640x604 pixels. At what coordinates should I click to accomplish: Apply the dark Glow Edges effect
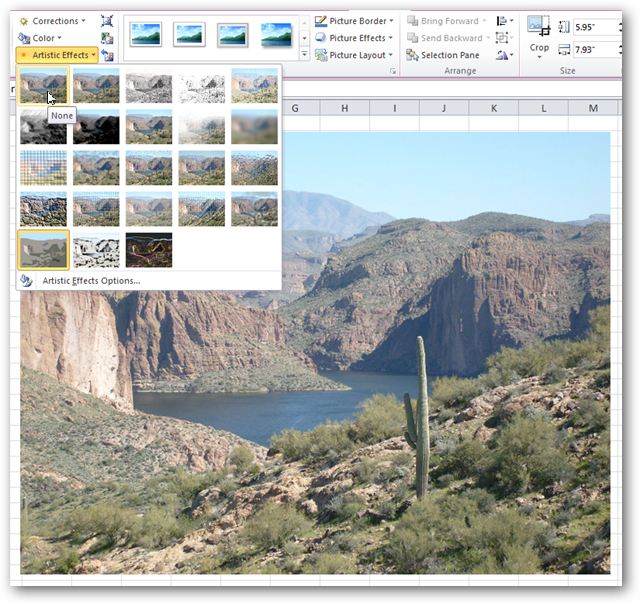[x=149, y=250]
